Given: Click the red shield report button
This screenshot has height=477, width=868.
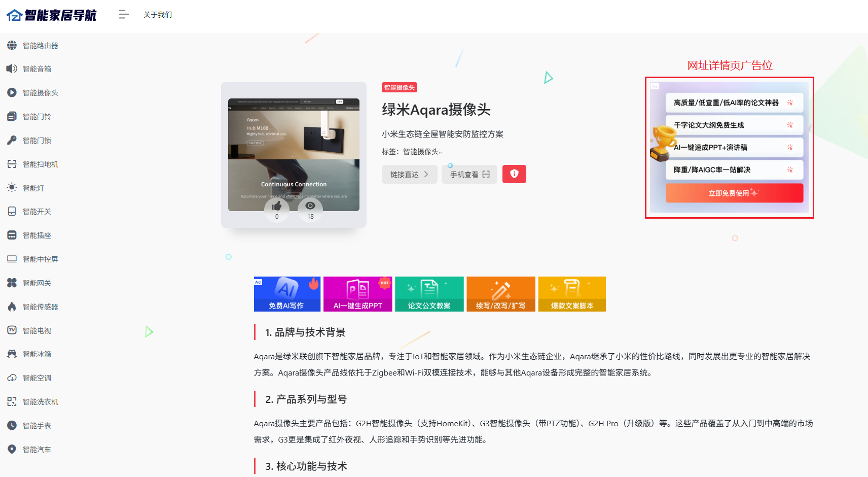Looking at the screenshot, I should point(514,174).
